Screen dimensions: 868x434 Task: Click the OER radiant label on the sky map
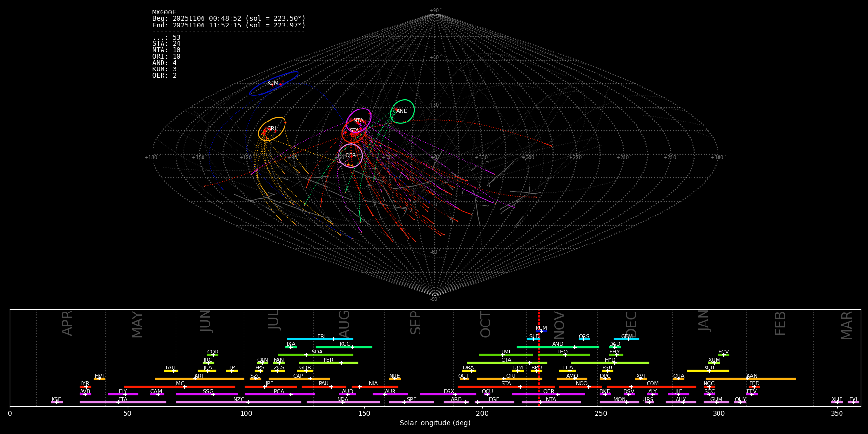pos(351,156)
